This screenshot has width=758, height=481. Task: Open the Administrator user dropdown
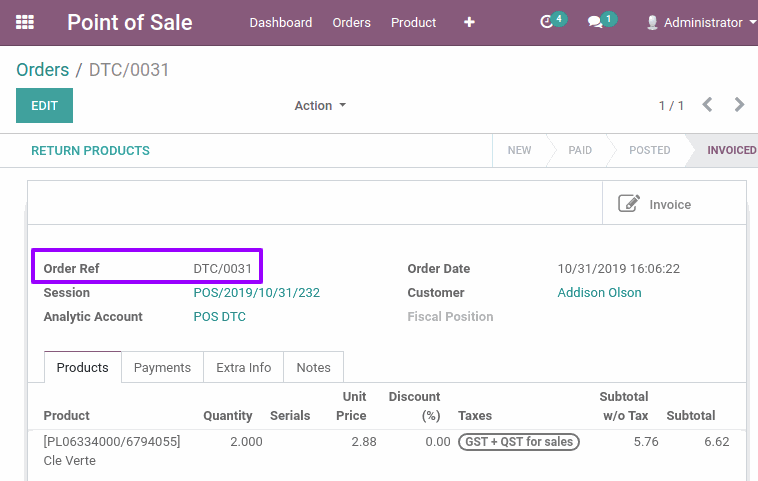pyautogui.click(x=701, y=23)
